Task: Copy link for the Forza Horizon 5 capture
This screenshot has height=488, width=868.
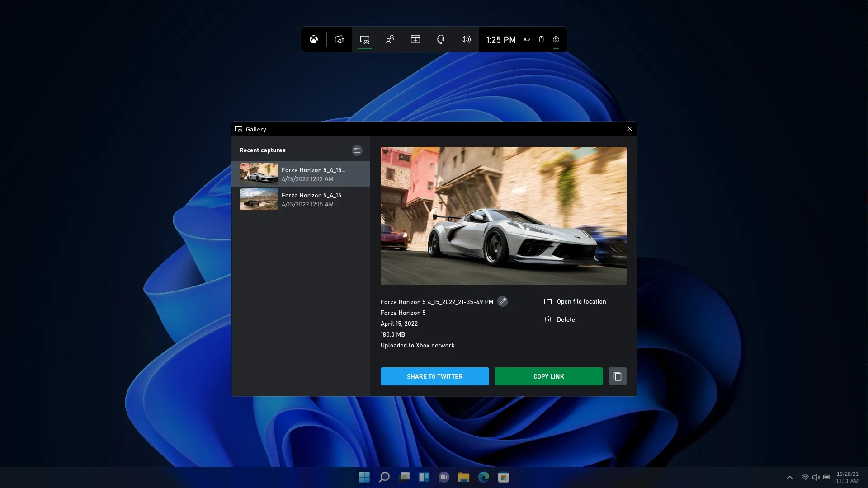Action: coord(548,376)
